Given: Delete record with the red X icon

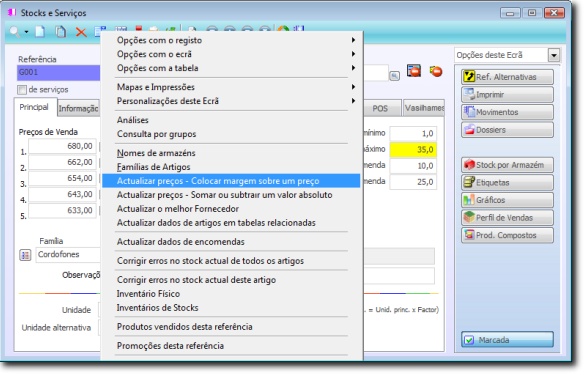Looking at the screenshot, I should (x=81, y=32).
